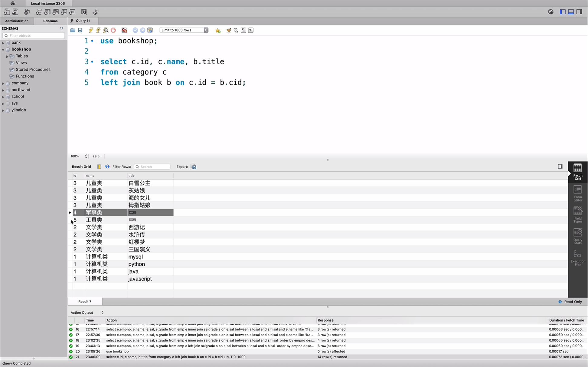Create a new schema icon
Screen dimensions: 588x367
pos(39,12)
